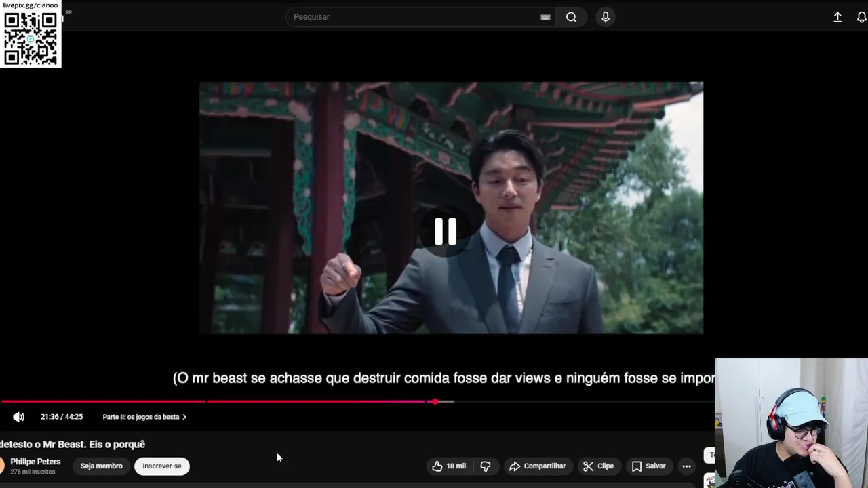Click the '276 mil inscritos' subscriber count
The image size is (868, 488).
click(33, 472)
